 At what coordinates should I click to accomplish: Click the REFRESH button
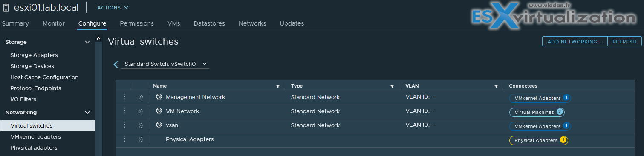pyautogui.click(x=624, y=41)
